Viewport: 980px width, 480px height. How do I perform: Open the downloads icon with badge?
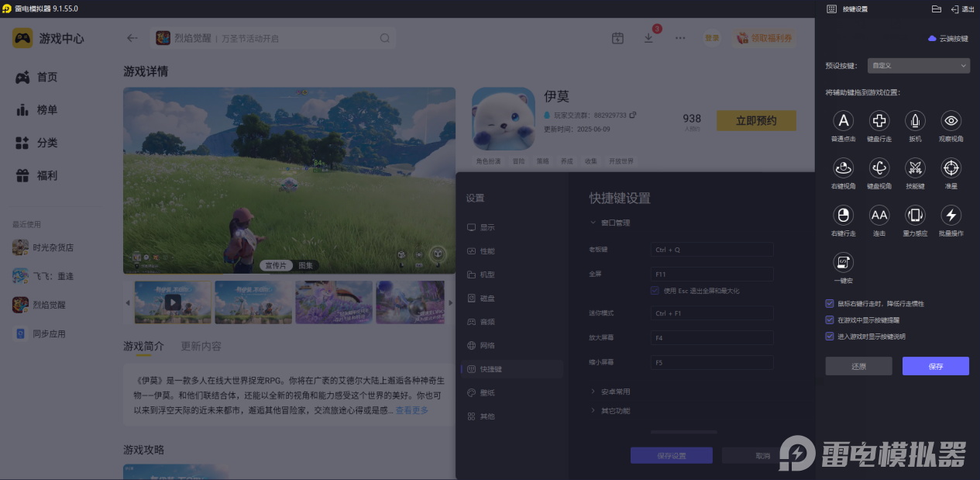pyautogui.click(x=649, y=38)
